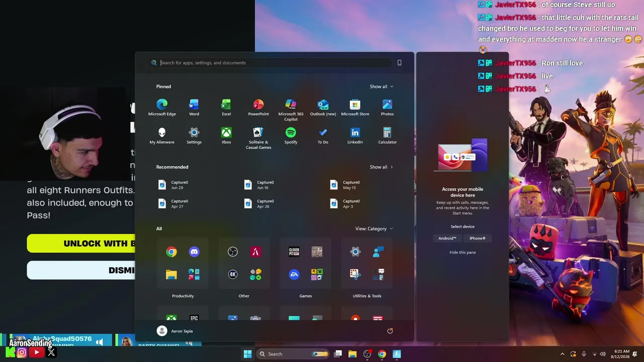Open Excel in the Pinned section
644x362 pixels.
click(x=226, y=108)
